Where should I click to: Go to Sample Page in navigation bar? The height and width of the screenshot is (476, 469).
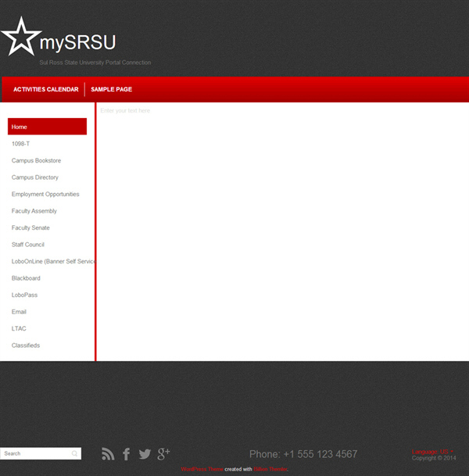[111, 90]
